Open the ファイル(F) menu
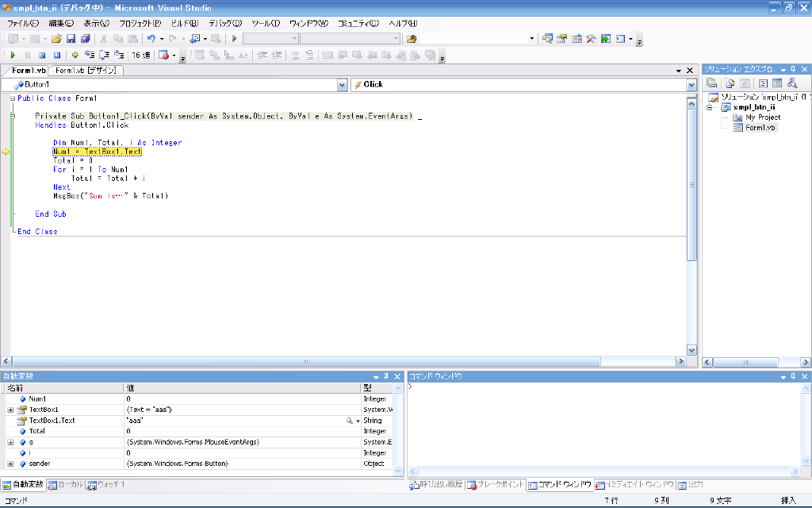812x508 pixels. pyautogui.click(x=23, y=23)
